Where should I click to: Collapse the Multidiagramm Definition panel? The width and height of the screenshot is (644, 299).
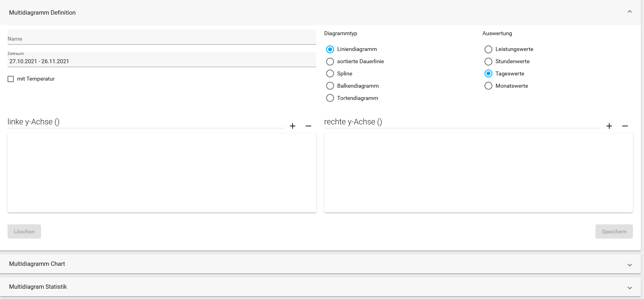pos(630,12)
